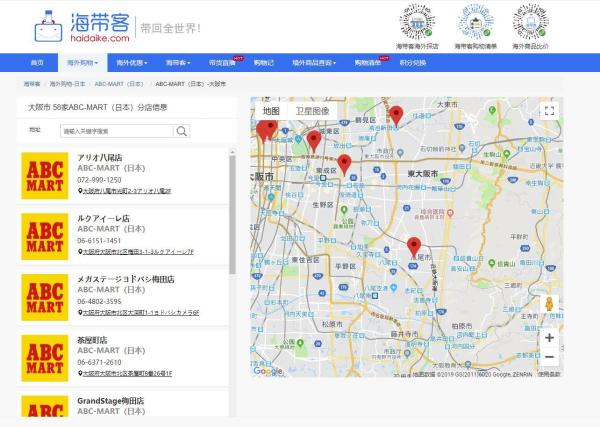The width and height of the screenshot is (600, 427).
Task: Click phone number 06-6151-1451
Action: pyautogui.click(x=99, y=241)
